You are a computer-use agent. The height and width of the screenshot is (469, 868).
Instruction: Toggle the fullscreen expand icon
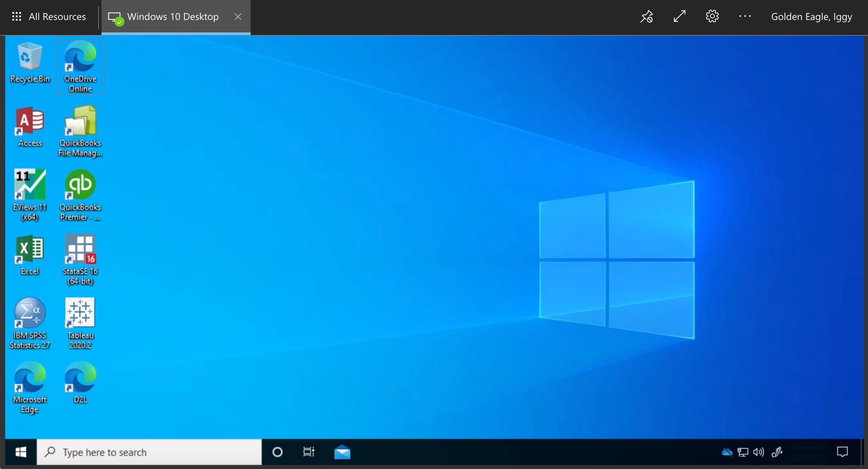680,16
